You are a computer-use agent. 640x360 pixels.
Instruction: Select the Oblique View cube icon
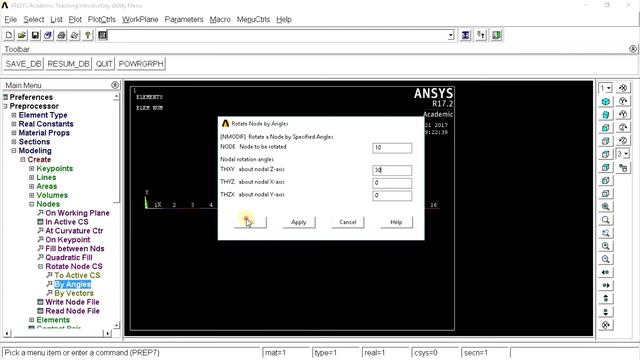click(606, 115)
